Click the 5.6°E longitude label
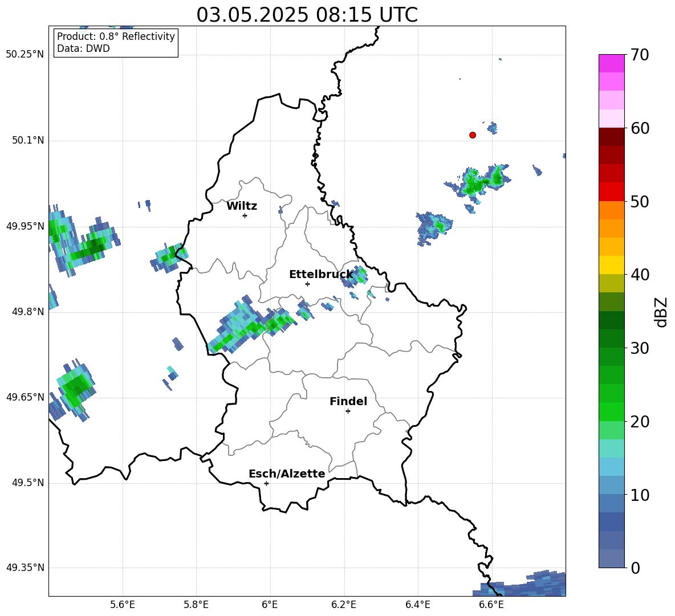Image resolution: width=675 pixels, height=616 pixels. click(x=122, y=605)
